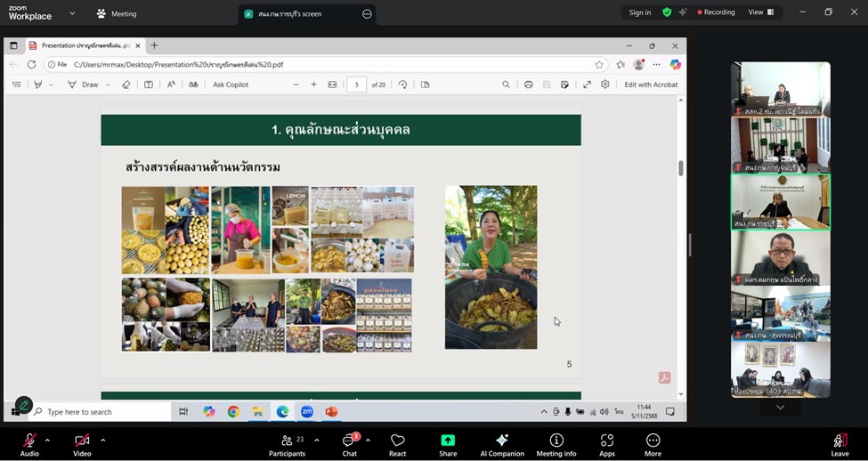This screenshot has height=461, width=868.
Task: Click the More options icon
Action: pyautogui.click(x=653, y=444)
